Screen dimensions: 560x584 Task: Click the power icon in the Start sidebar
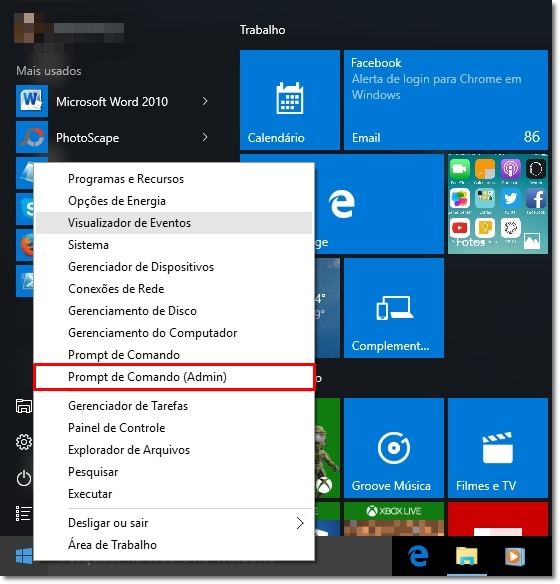click(24, 478)
